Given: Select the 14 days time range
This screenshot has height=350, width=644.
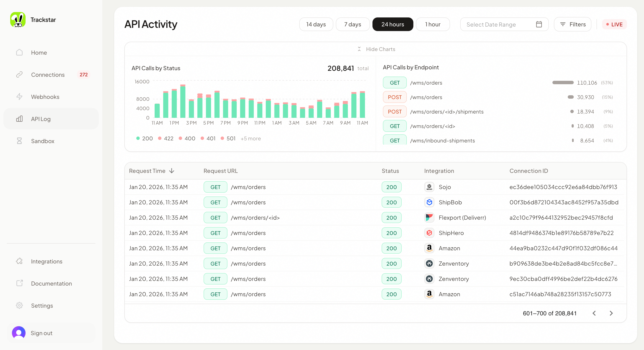Looking at the screenshot, I should click(316, 24).
